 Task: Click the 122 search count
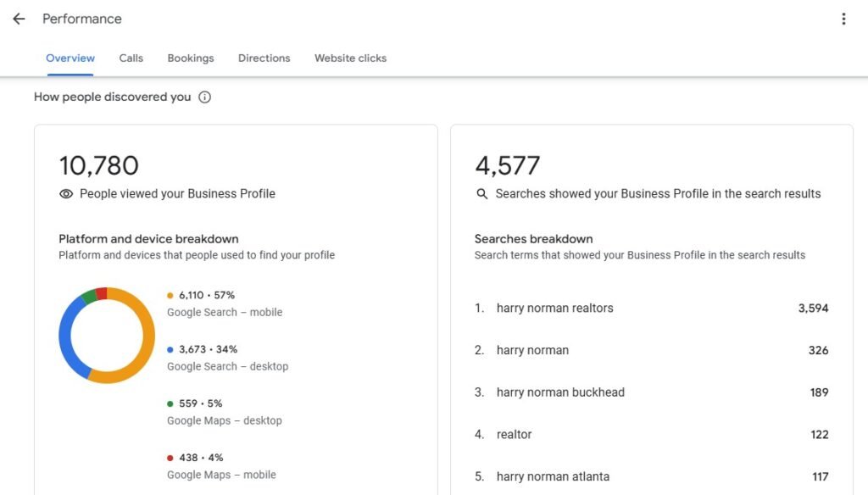tap(820, 435)
